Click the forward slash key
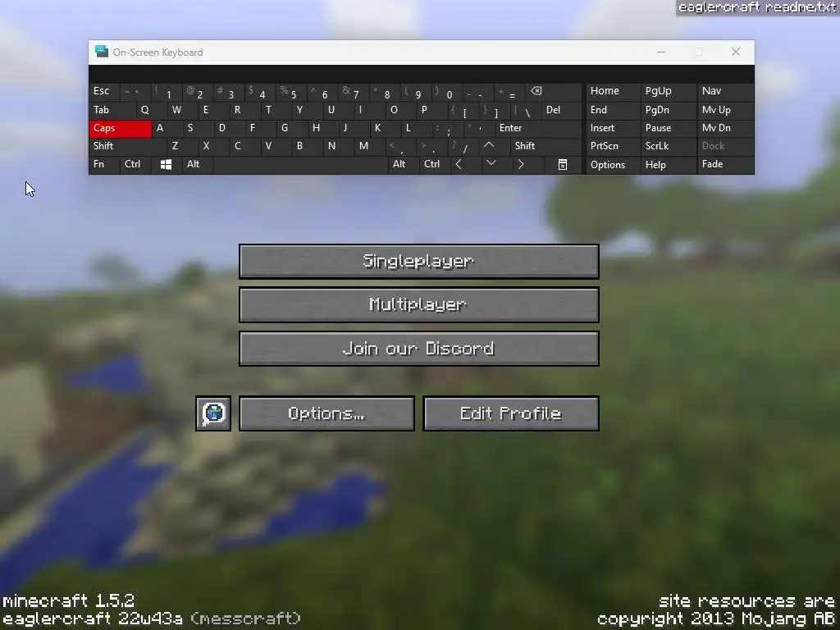Viewport: 840px width, 630px height. click(464, 146)
